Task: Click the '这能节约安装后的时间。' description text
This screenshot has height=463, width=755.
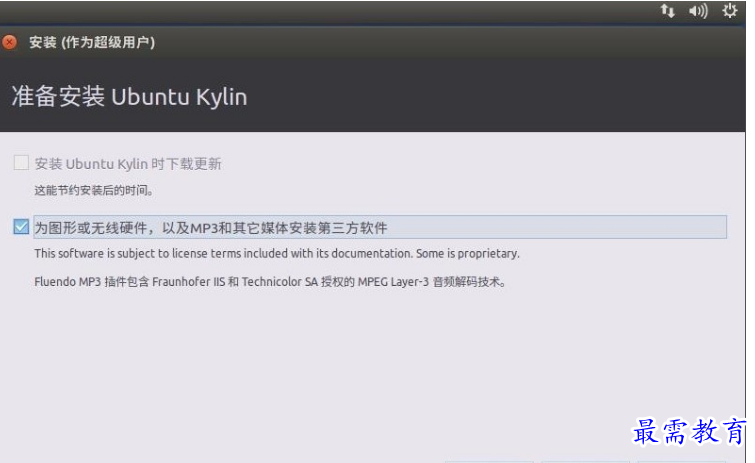Action: (94, 190)
